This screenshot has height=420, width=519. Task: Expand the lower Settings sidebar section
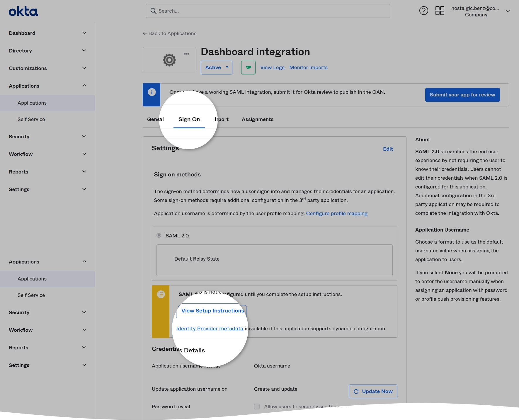tap(47, 365)
